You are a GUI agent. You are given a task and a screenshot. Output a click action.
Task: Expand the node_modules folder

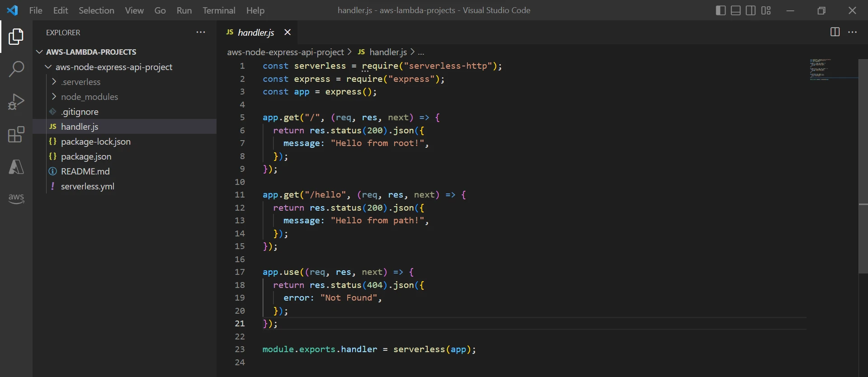click(x=89, y=97)
